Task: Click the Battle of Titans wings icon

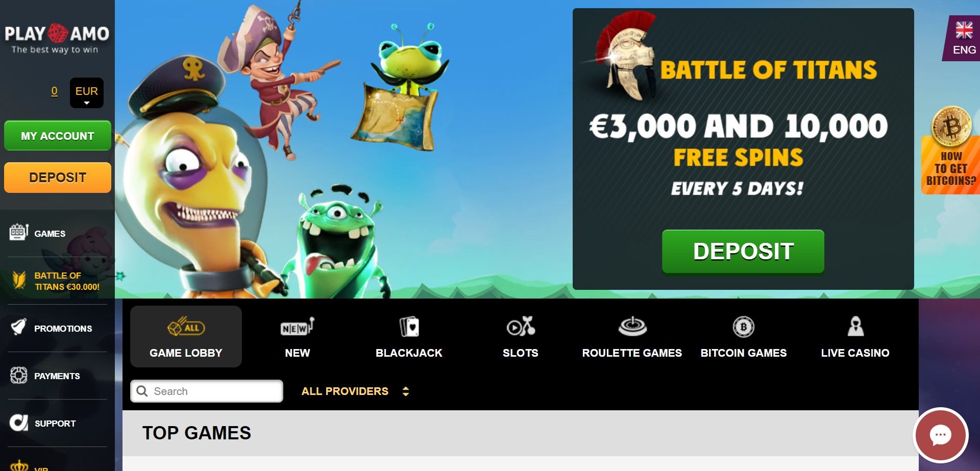Action: click(x=19, y=280)
